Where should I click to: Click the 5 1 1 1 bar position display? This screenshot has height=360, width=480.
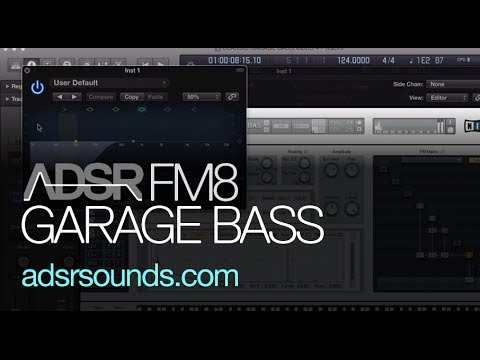(306, 60)
